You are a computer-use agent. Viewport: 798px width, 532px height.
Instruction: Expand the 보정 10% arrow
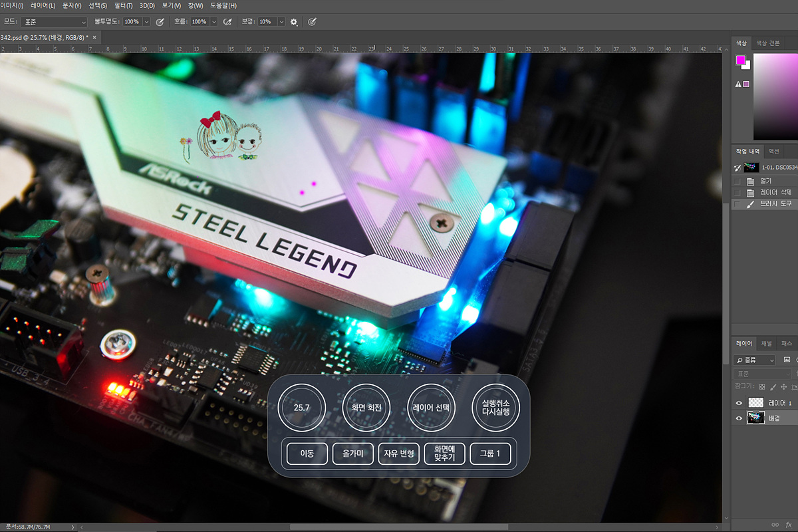(x=281, y=22)
